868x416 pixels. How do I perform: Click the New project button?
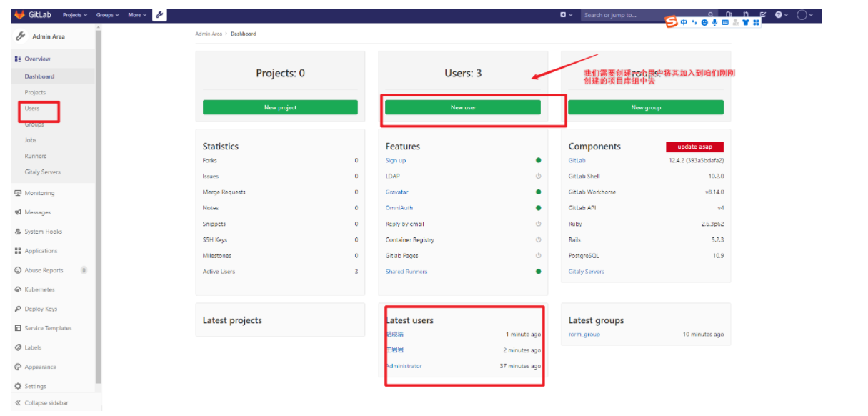click(280, 107)
